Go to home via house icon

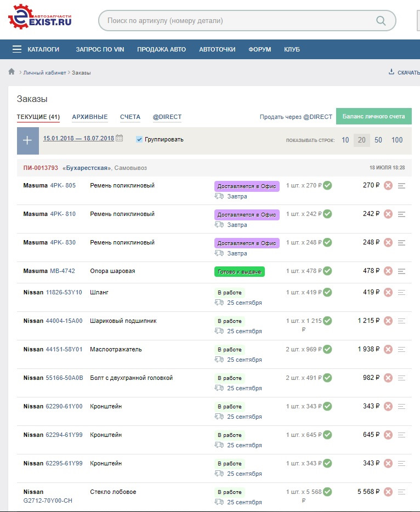(12, 71)
